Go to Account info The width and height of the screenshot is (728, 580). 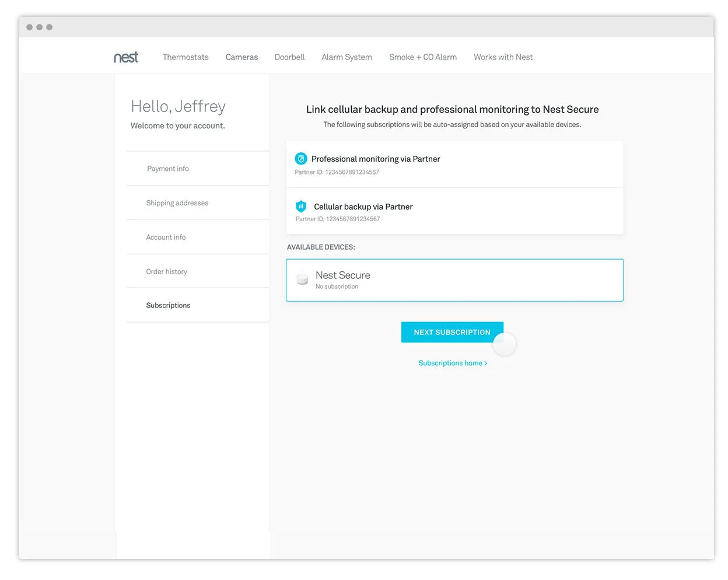coord(197,237)
